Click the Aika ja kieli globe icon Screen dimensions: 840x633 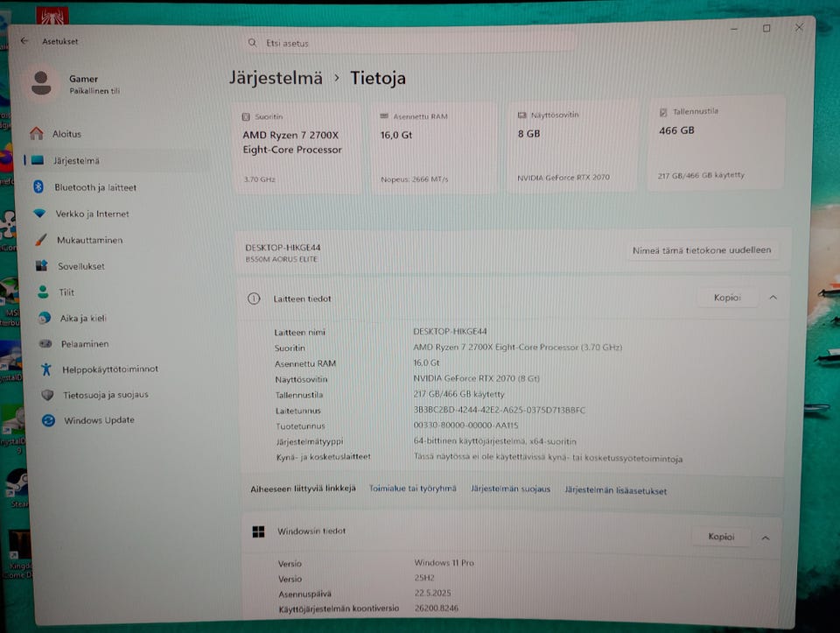click(x=45, y=318)
